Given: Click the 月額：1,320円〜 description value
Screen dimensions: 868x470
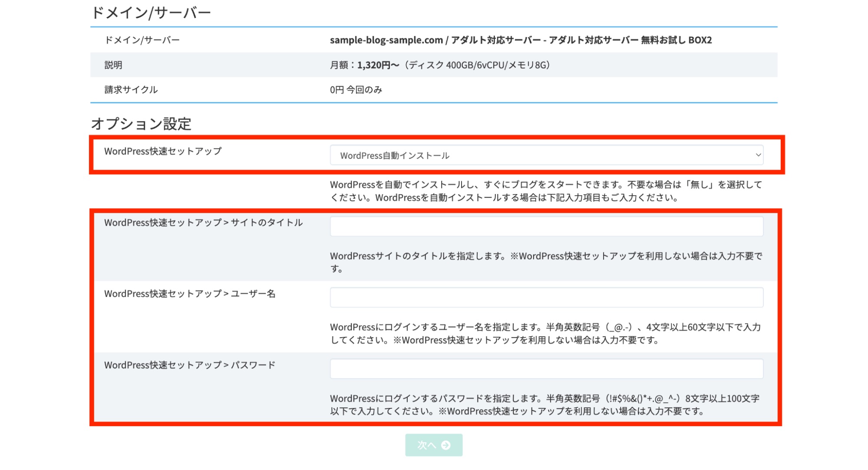Looking at the screenshot, I should 440,65.
